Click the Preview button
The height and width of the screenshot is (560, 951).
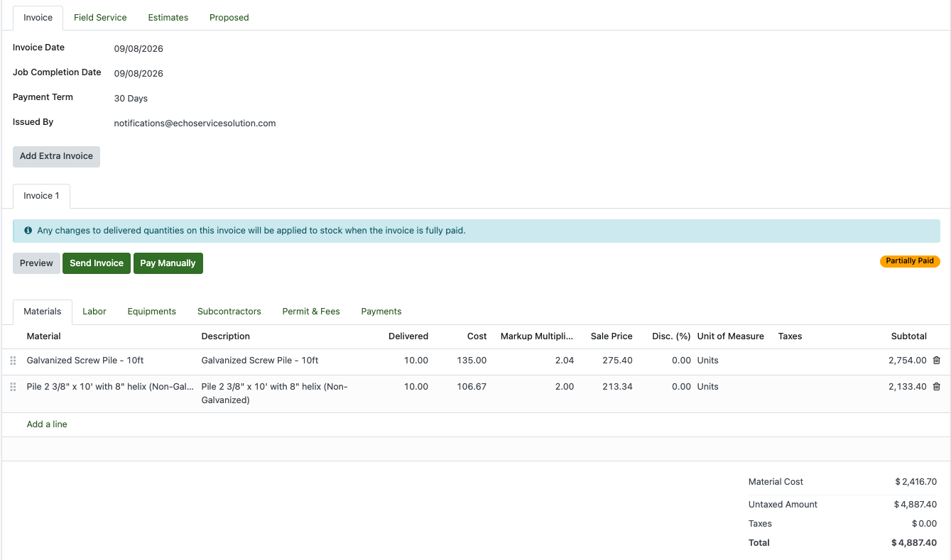(36, 263)
